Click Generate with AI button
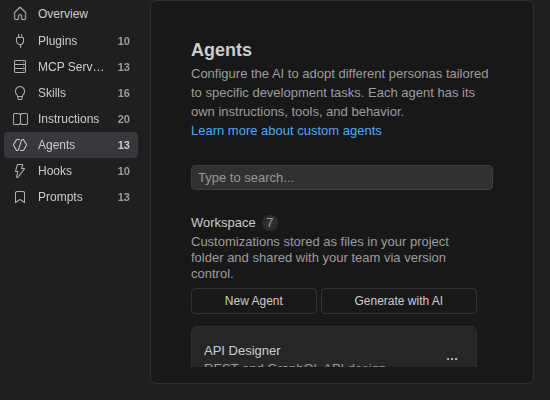 [x=399, y=301]
